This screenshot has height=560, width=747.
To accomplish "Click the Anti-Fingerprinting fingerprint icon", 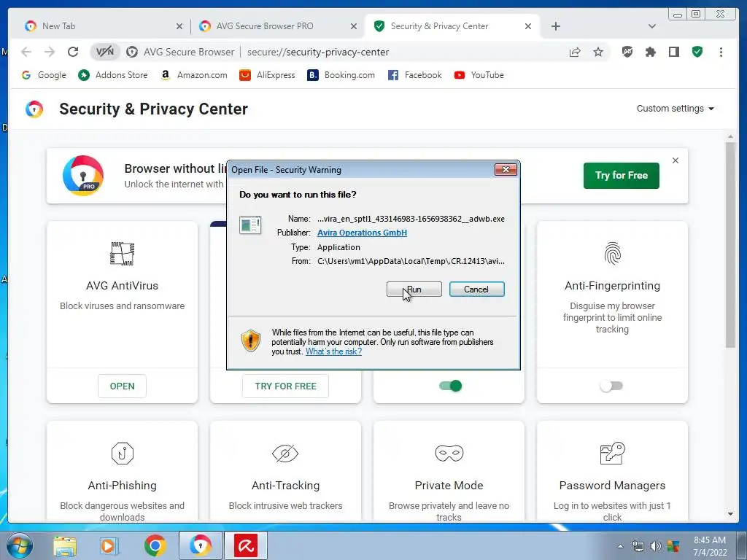I will [x=612, y=253].
